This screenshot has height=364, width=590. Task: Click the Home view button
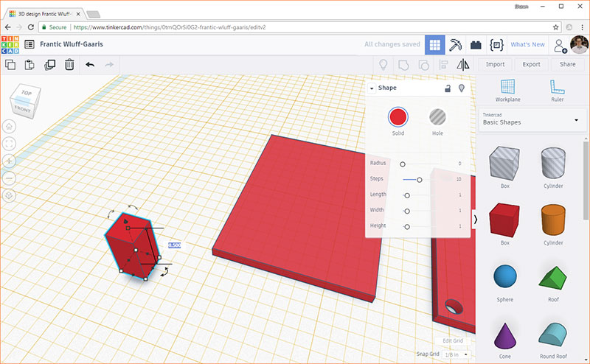coord(9,127)
